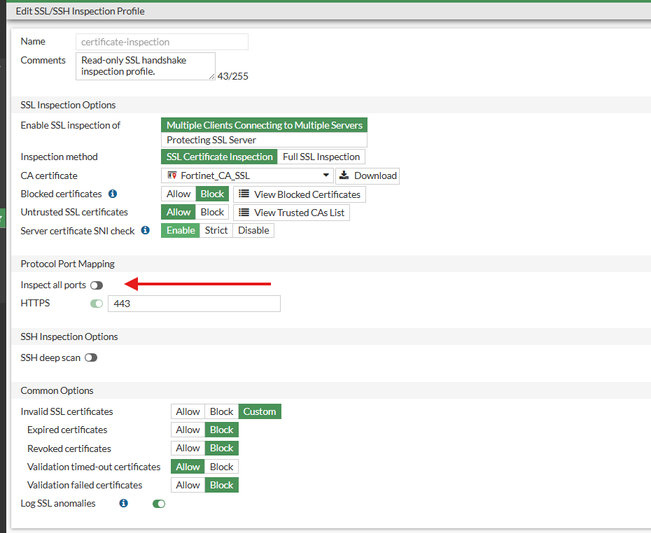Set Invalid SSL certificates to Allow

point(188,411)
